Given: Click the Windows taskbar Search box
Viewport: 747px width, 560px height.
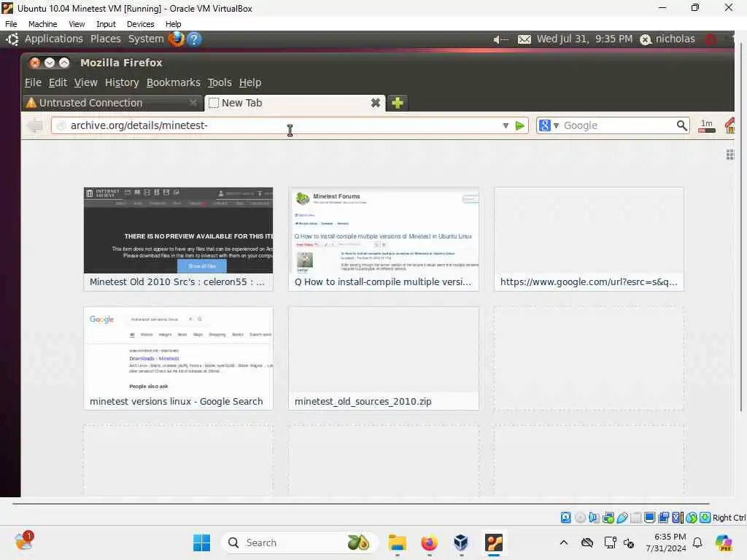Looking at the screenshot, I should coord(299,542).
